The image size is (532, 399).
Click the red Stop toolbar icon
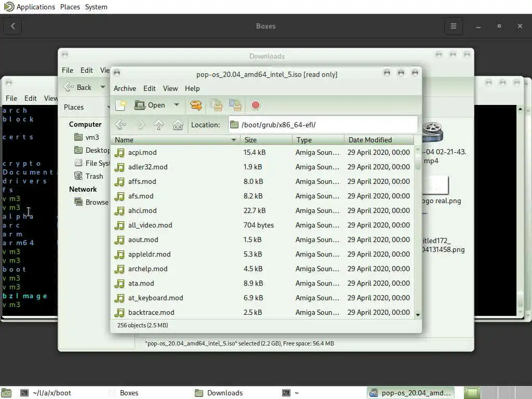point(256,105)
